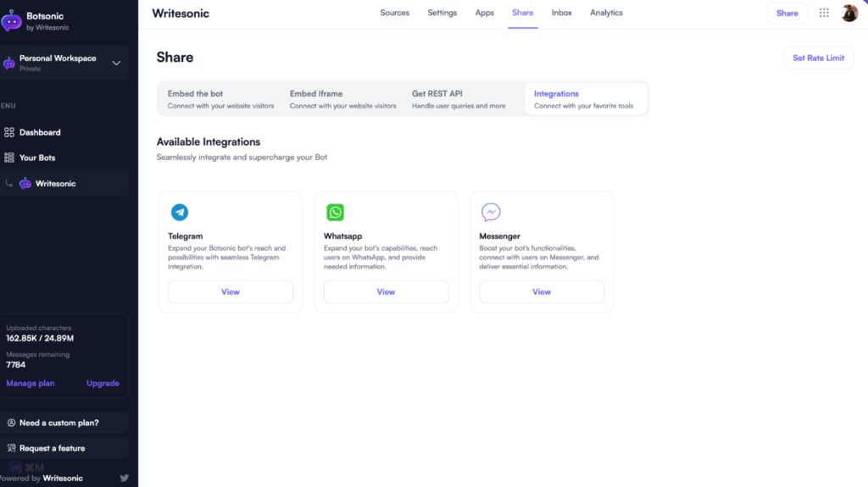Open the Sources tab
The width and height of the screenshot is (868, 487).
pyautogui.click(x=395, y=13)
